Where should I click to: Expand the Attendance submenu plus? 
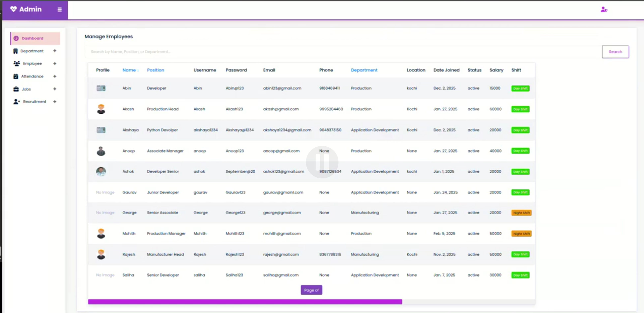pos(55,76)
